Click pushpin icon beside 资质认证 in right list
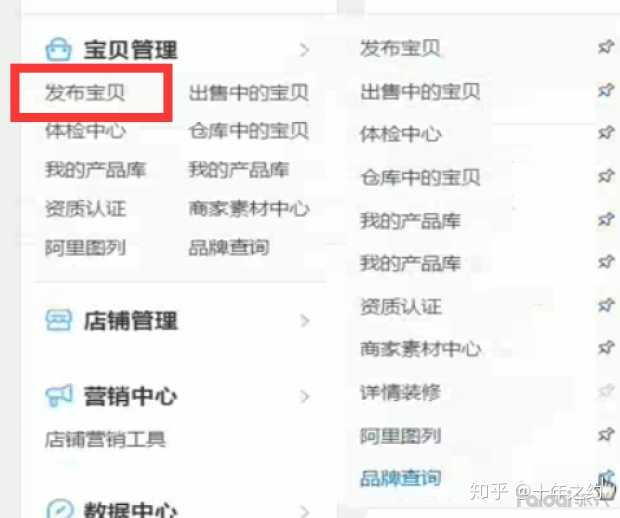 tap(606, 305)
